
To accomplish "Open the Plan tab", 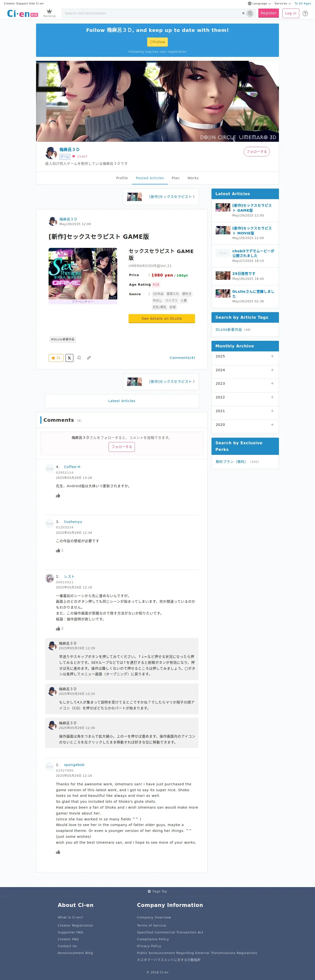I will coord(175,178).
